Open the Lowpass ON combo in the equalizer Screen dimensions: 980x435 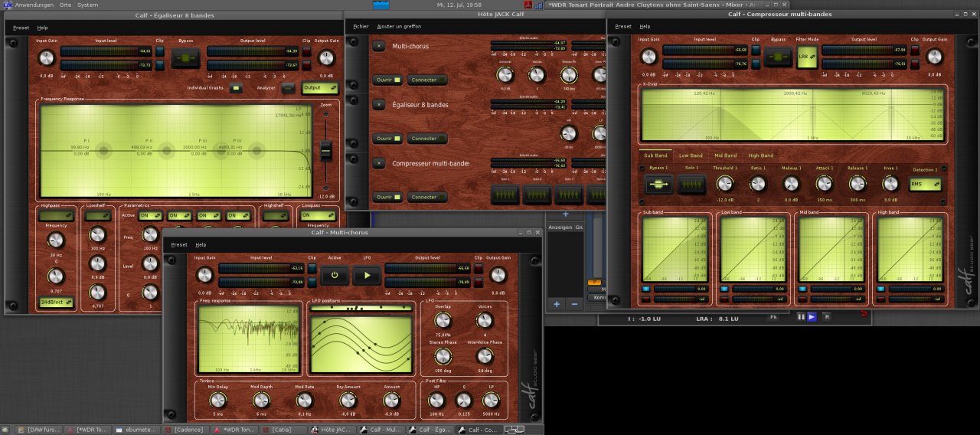point(316,216)
